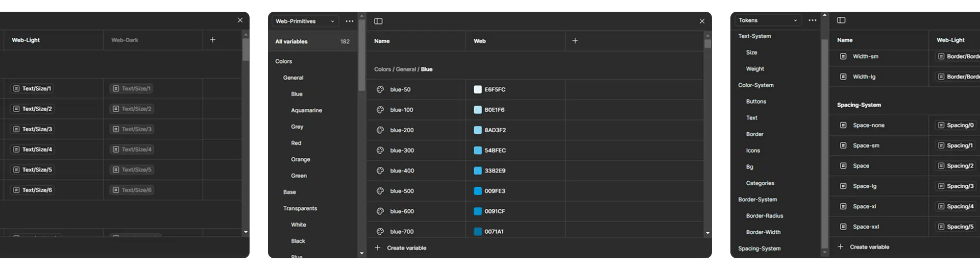Click the Web-Light Text/Size/1 alias chip
This screenshot has height=270, width=980.
pyautogui.click(x=32, y=88)
